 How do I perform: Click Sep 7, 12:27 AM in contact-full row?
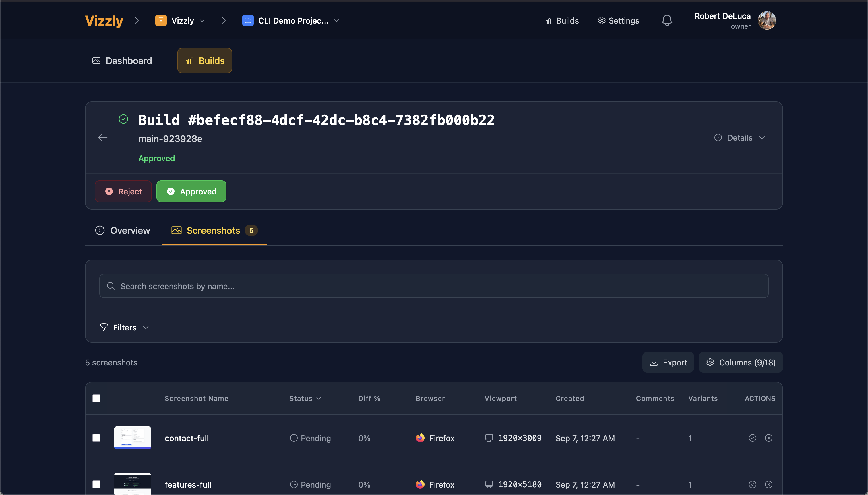(x=585, y=438)
